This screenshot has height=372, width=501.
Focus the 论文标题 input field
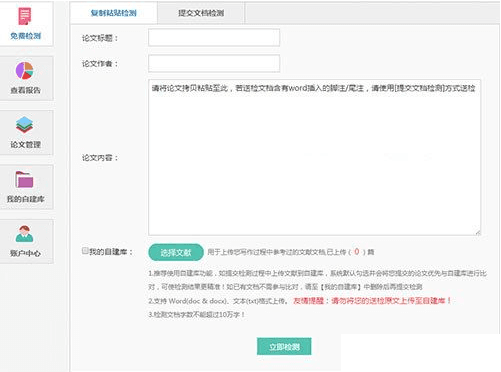pos(214,37)
